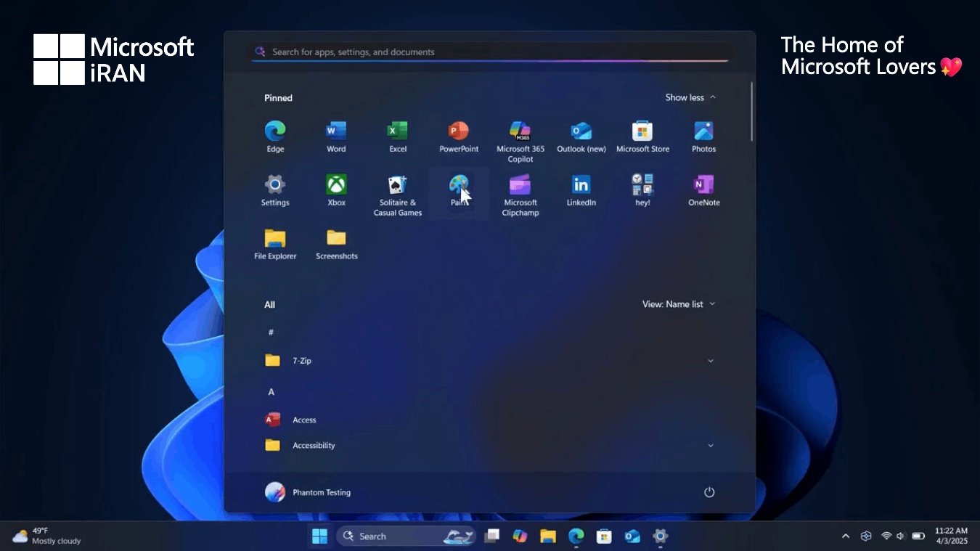The image size is (980, 551).
Task: Open the View: Name list dropdown
Action: click(679, 304)
